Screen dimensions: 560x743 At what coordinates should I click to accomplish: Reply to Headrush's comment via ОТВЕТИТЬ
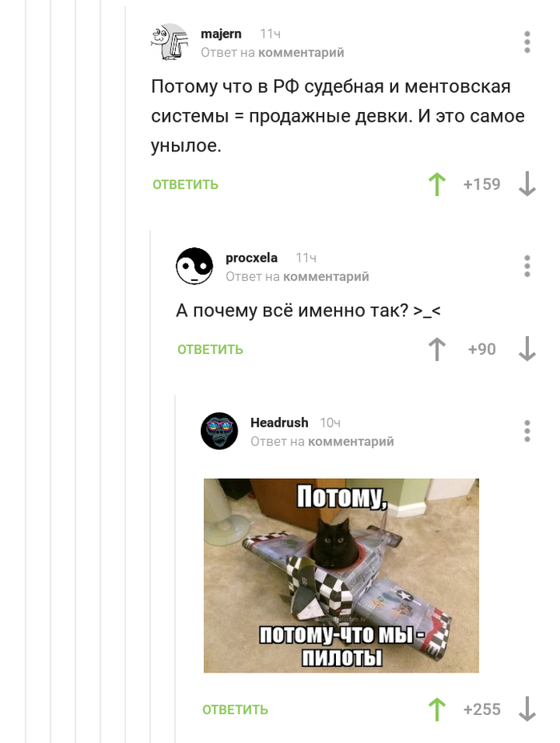235,709
